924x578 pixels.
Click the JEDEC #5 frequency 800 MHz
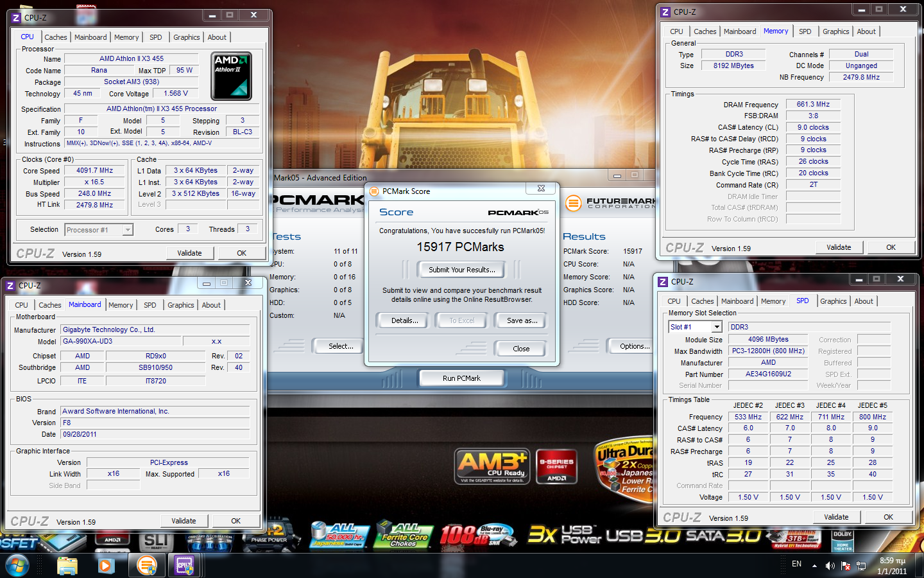point(873,417)
